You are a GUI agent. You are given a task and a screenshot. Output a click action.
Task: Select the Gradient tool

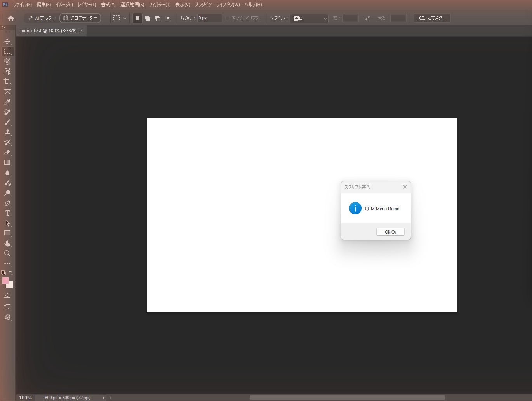point(7,162)
